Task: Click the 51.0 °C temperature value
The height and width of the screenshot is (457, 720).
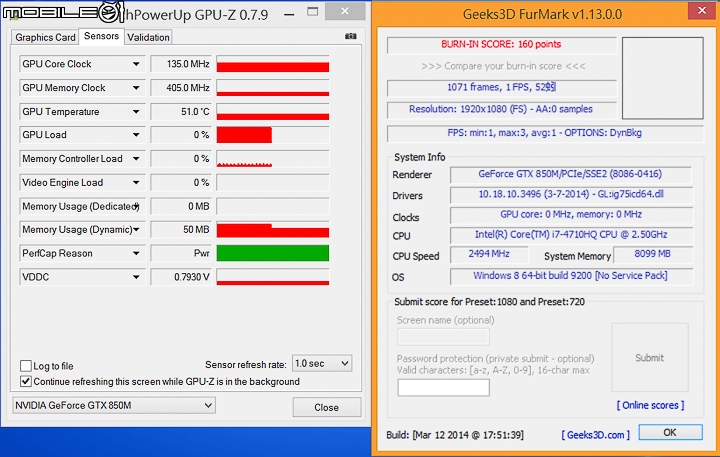Action: (x=181, y=112)
